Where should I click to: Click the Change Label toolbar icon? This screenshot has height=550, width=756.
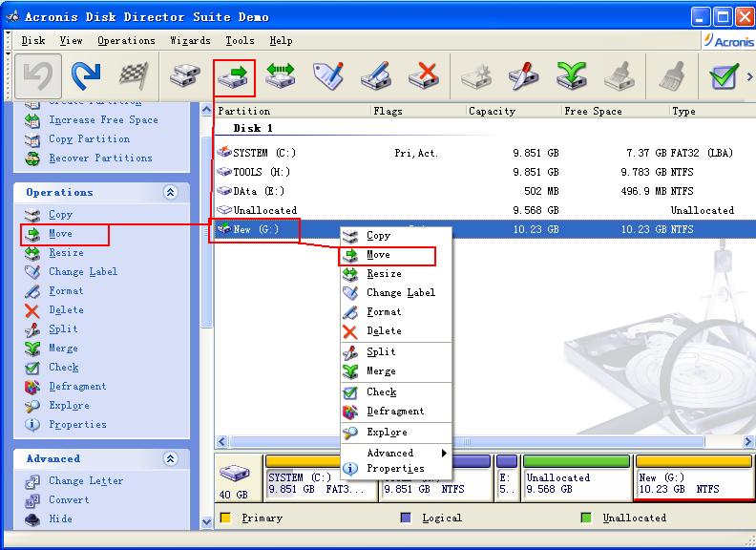point(328,75)
